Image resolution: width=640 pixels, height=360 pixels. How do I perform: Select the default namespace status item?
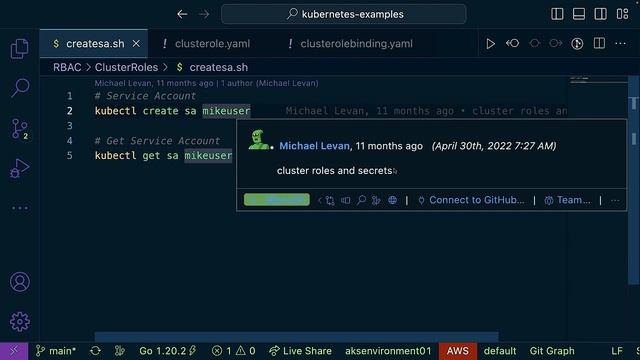point(500,351)
